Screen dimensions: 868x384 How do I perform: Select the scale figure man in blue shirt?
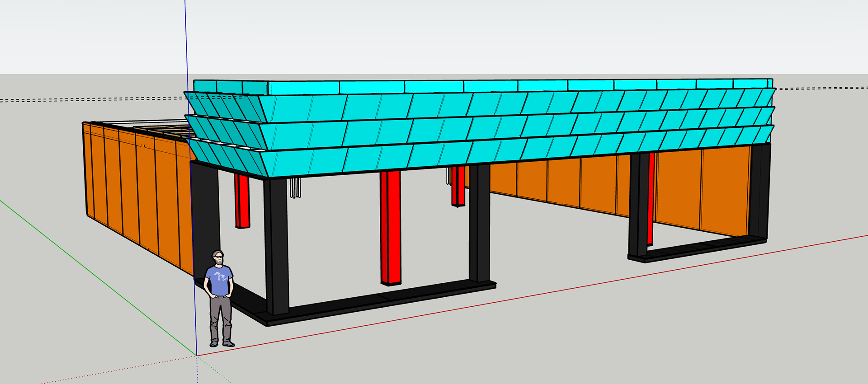(219, 299)
